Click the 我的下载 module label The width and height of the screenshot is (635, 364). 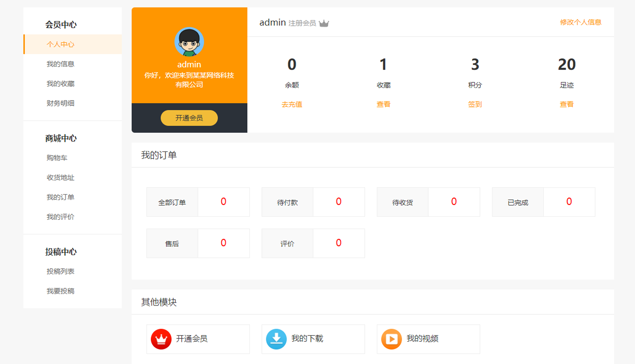pos(307,338)
